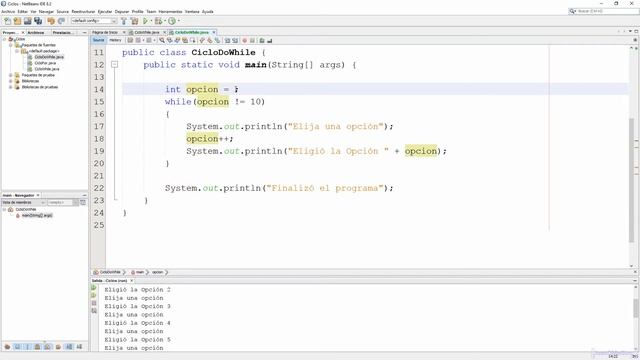Click the Stop Macro Recording editor icon

point(252,40)
